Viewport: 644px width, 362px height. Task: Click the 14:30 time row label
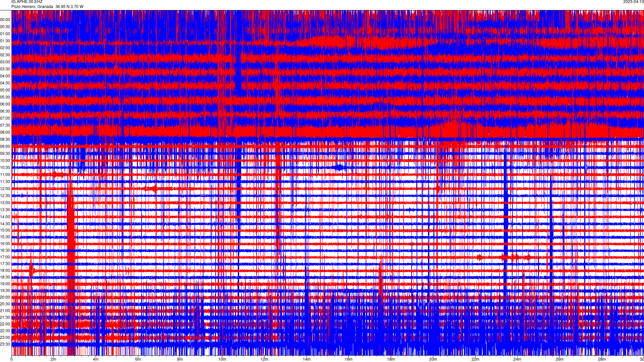click(x=5, y=224)
